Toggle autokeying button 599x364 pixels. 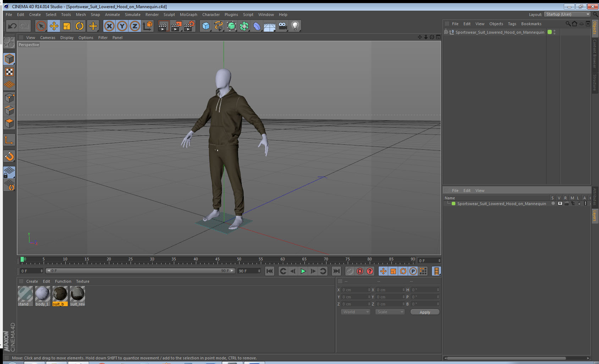[360, 271]
